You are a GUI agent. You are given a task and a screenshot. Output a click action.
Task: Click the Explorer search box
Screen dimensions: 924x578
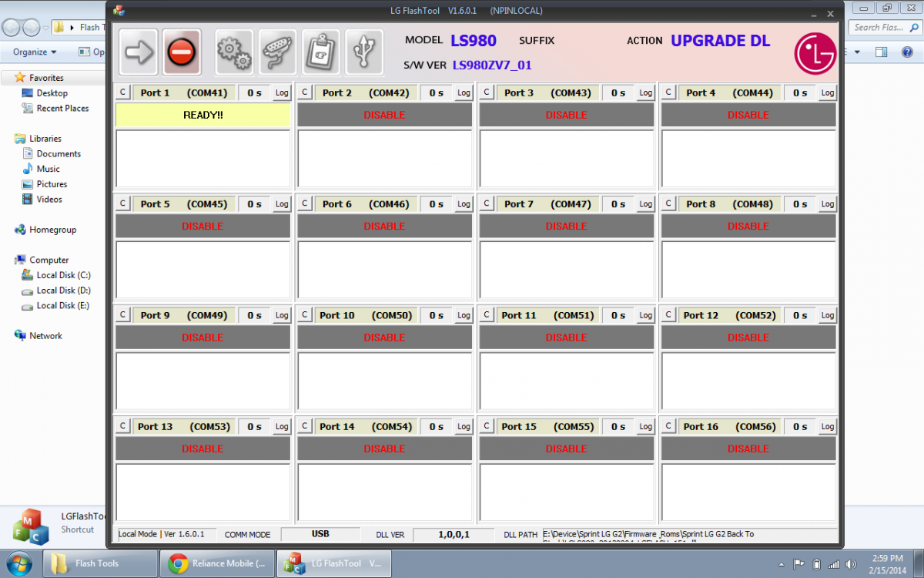(884, 27)
